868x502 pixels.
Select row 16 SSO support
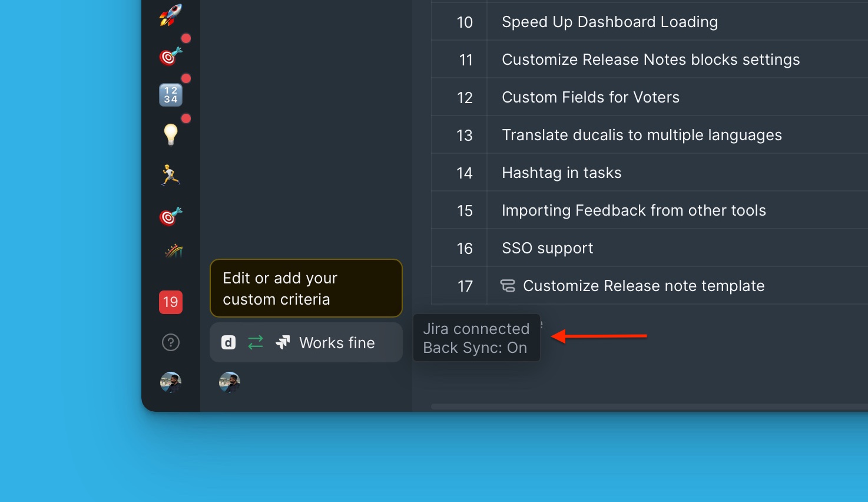pos(547,247)
